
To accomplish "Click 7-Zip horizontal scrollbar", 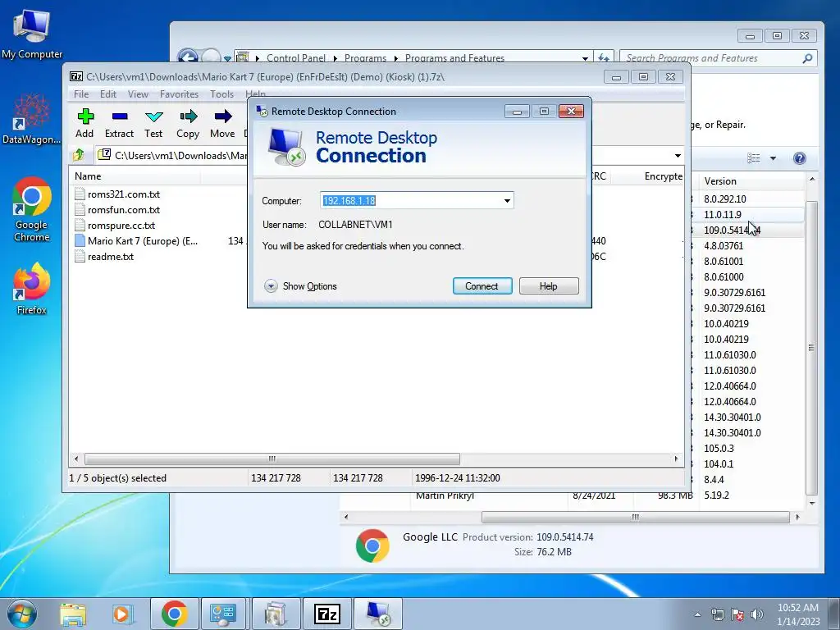I will click(x=272, y=459).
